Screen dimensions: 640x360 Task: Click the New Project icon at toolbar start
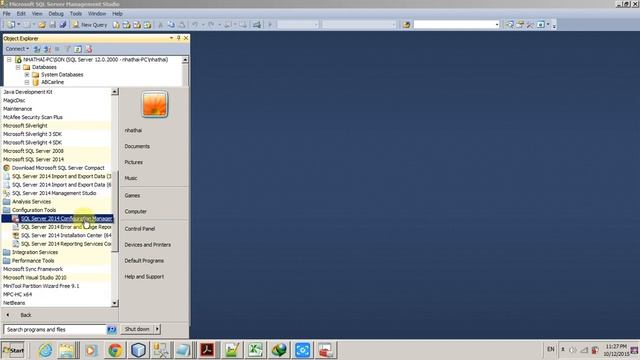[x=11, y=25]
